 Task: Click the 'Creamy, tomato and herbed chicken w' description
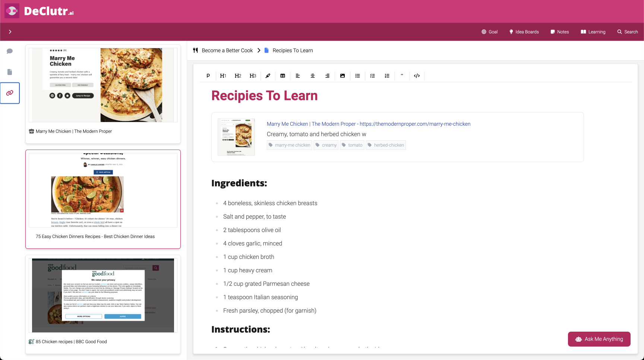pyautogui.click(x=316, y=134)
